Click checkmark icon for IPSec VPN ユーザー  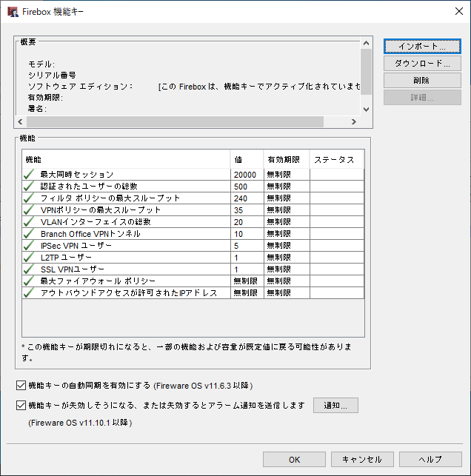coord(29,246)
